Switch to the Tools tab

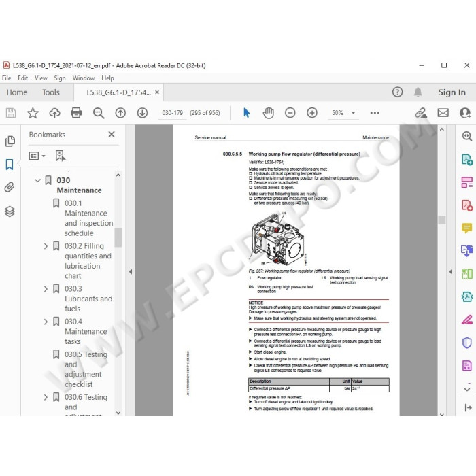click(51, 92)
